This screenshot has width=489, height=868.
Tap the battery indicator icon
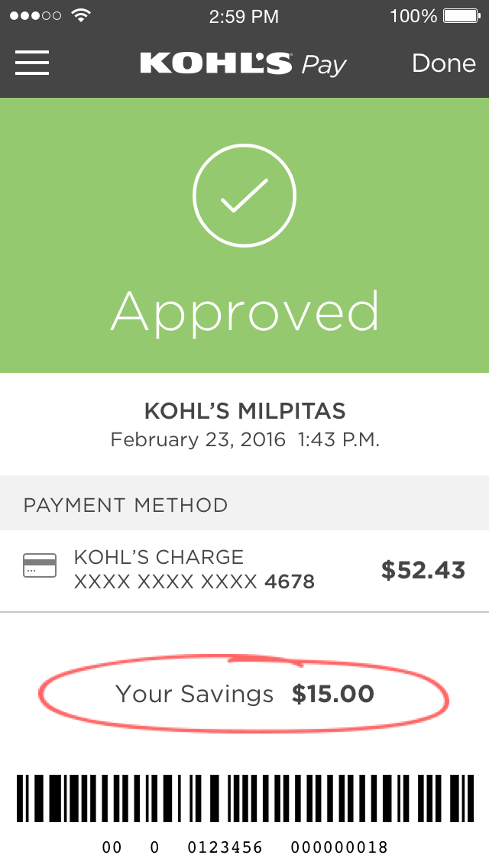461,16
